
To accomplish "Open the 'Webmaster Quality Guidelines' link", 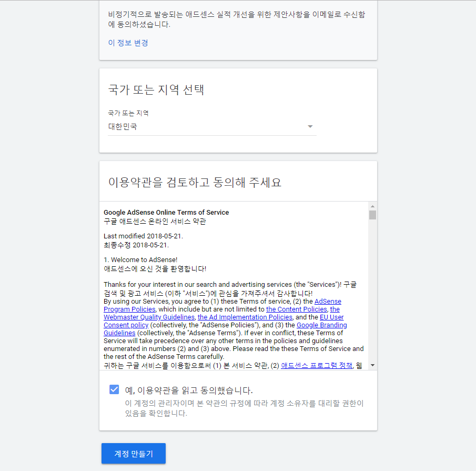I will coord(221,313).
